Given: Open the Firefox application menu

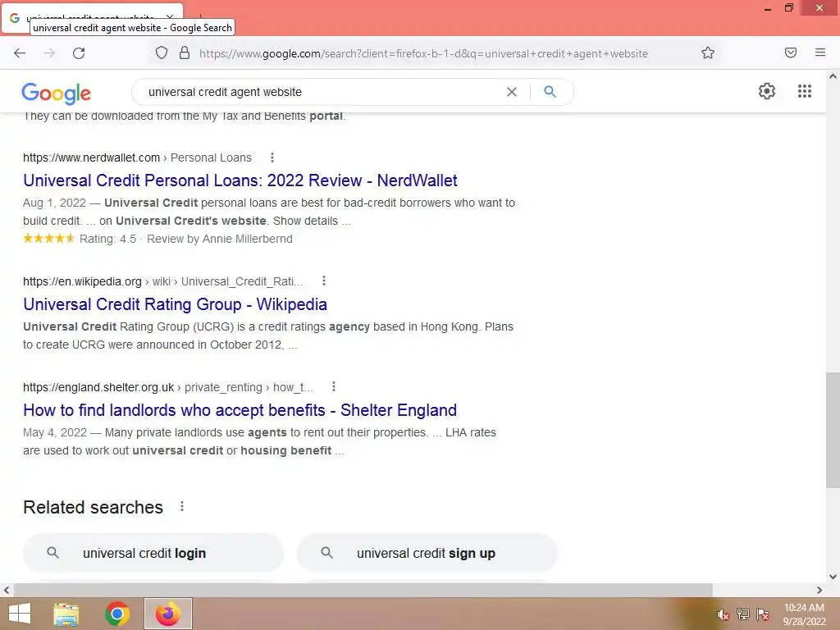Looking at the screenshot, I should [x=820, y=52].
